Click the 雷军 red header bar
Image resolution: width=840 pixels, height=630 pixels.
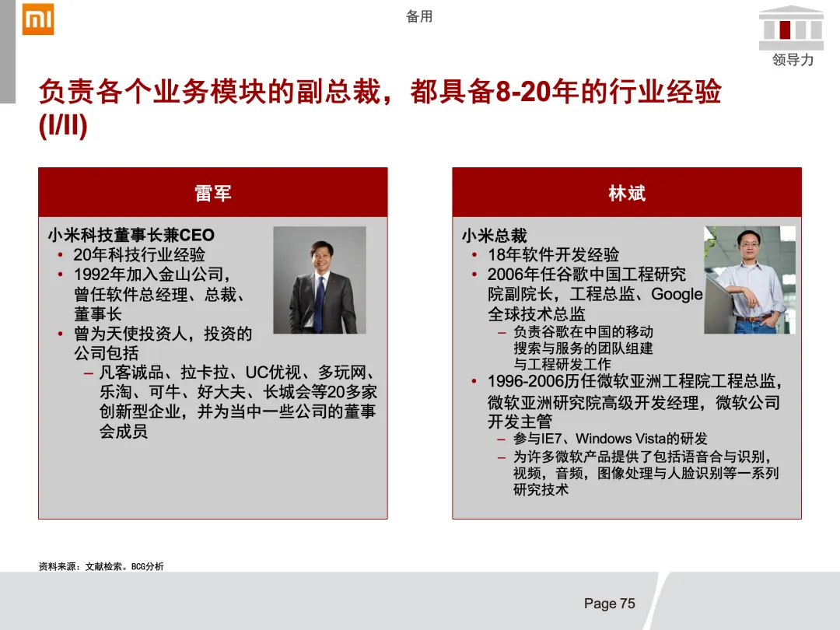(x=212, y=192)
